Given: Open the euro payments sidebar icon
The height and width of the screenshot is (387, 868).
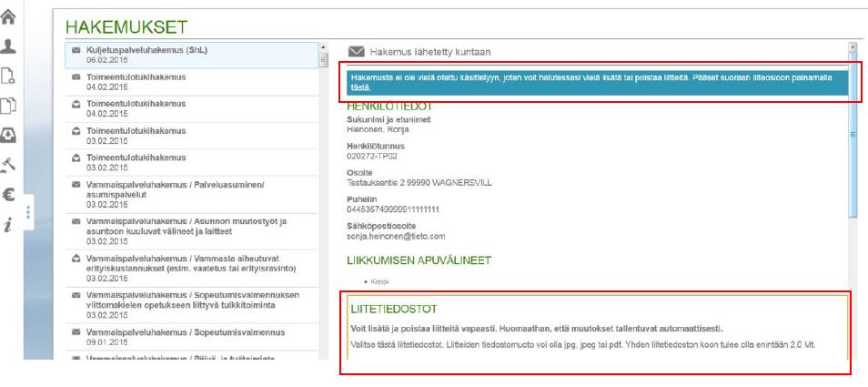Looking at the screenshot, I should click(x=8, y=194).
